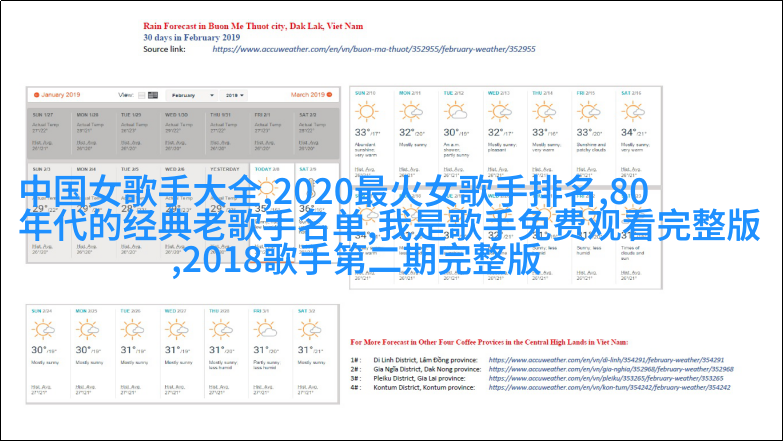Viewport: 784px width, 442px height.
Task: Click the weather icon for WED 2/27
Action: 177,330
